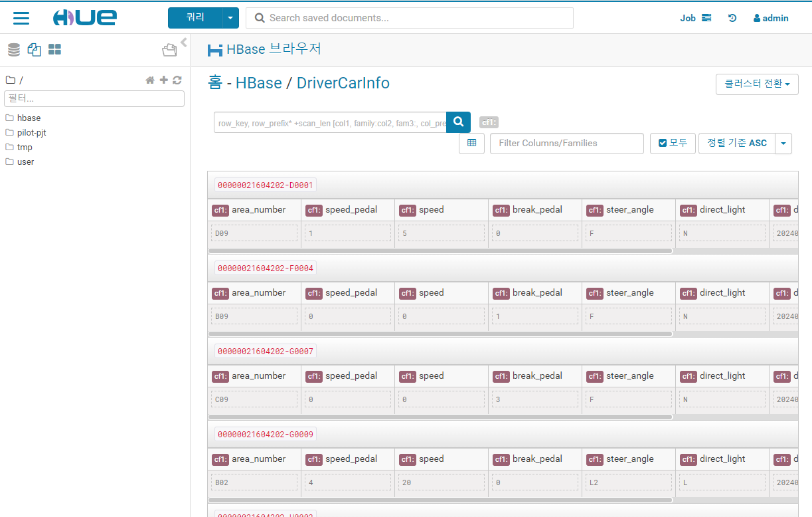Go to the home directory icon
This screenshot has width=812, height=517.
(150, 80)
